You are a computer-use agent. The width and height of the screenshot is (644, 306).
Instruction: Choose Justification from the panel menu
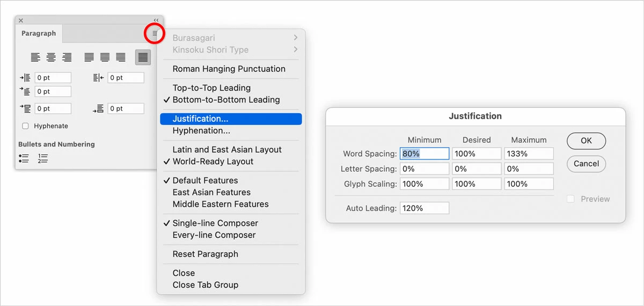(200, 119)
